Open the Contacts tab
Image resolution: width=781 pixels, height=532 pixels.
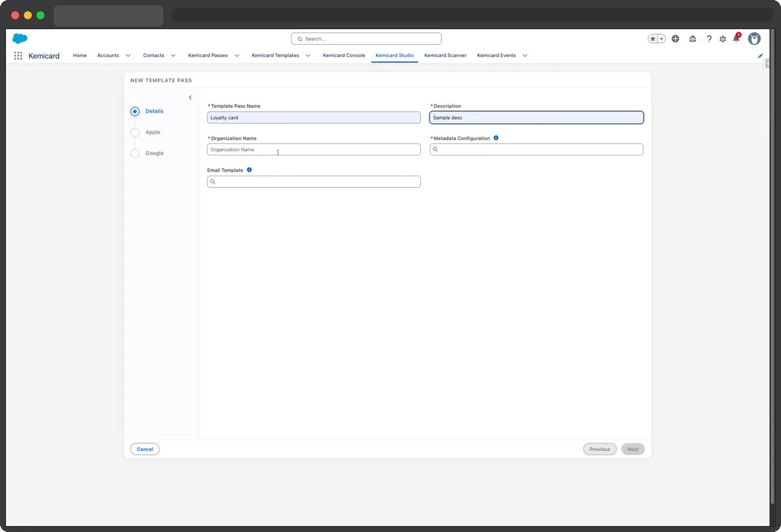tap(153, 55)
